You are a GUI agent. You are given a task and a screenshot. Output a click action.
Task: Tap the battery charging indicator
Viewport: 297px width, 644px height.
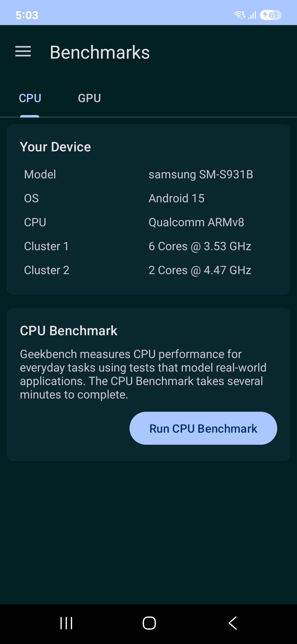point(270,15)
